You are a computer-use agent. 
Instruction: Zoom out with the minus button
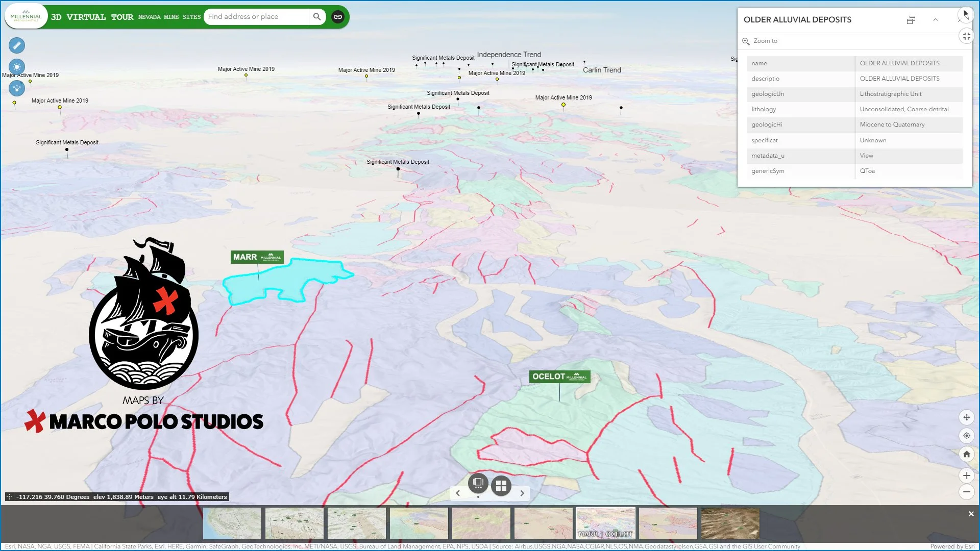(x=966, y=492)
